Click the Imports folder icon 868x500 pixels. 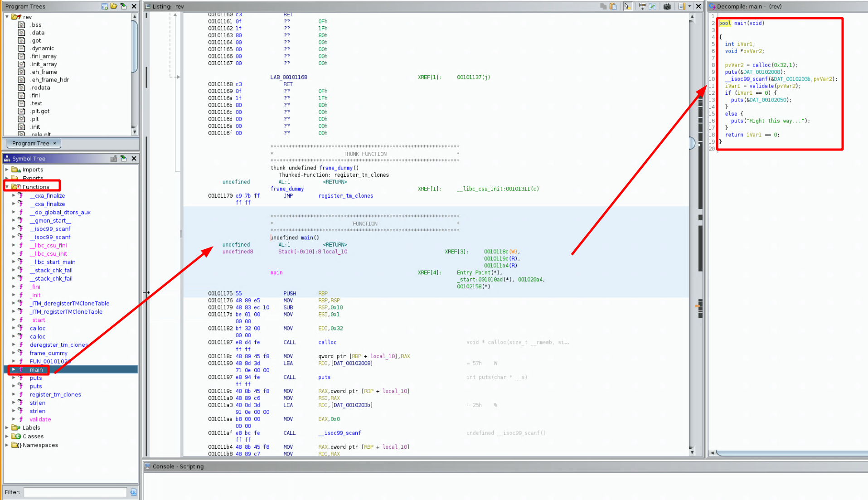16,170
